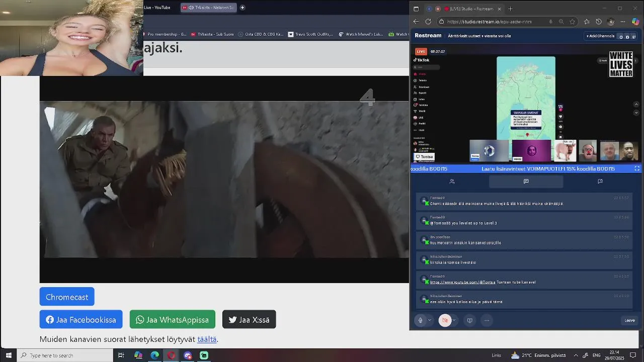Screen dimensions: 644x362
Task: Click the zoom magnifier icon in address bar
Action: 561,22
